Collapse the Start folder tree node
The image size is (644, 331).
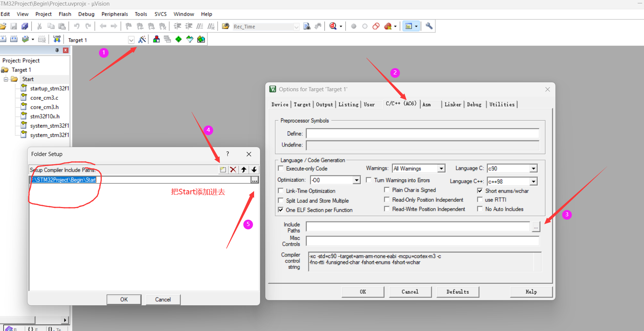point(6,79)
